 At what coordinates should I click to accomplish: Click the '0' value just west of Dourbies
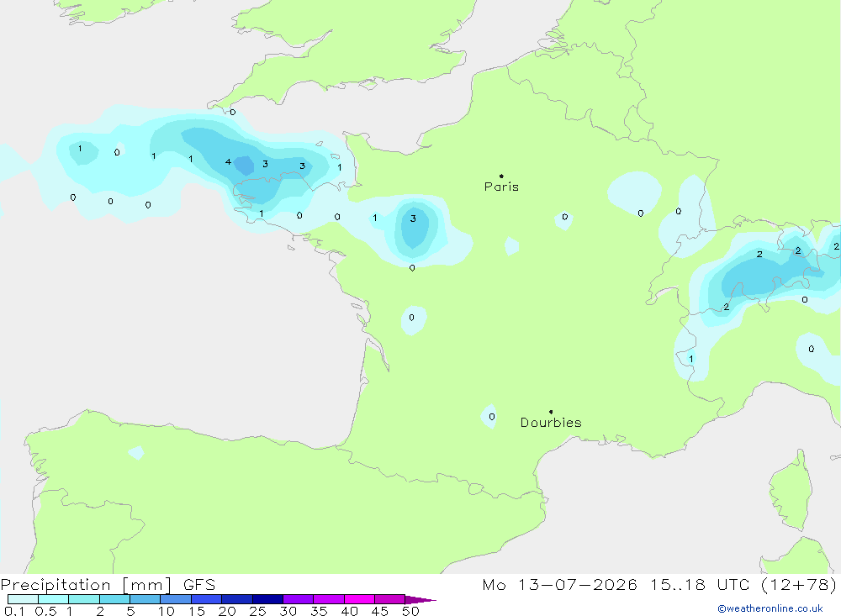pos(492,417)
